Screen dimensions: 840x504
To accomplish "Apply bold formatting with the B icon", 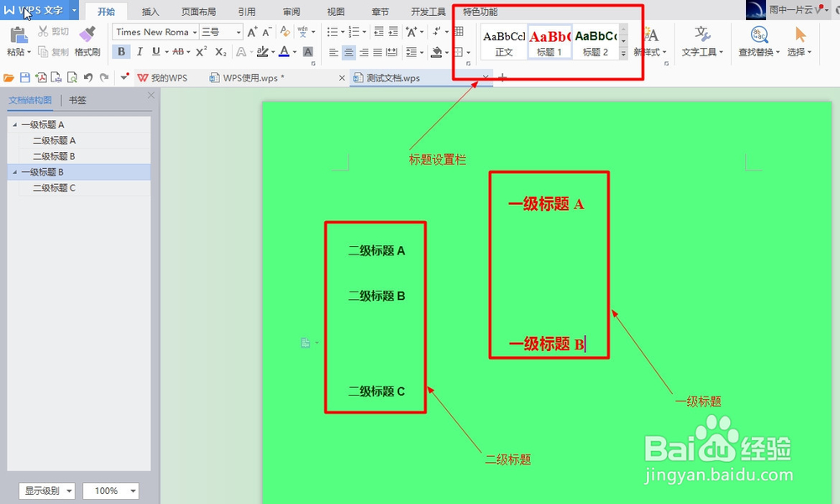I will click(121, 50).
